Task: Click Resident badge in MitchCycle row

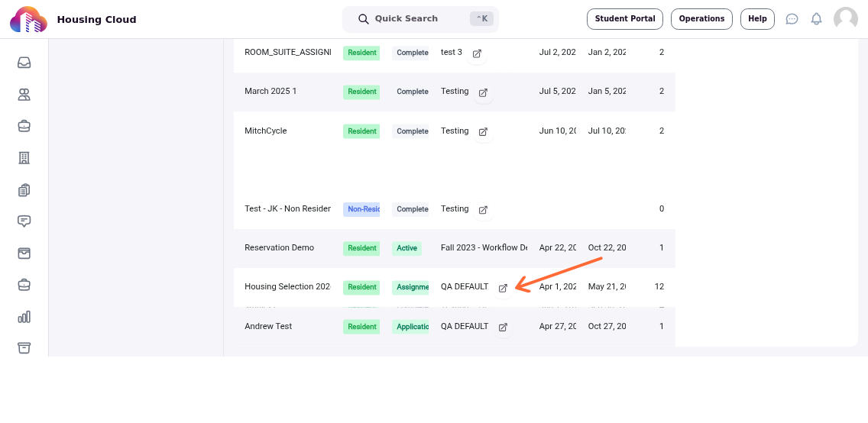Action: [361, 131]
